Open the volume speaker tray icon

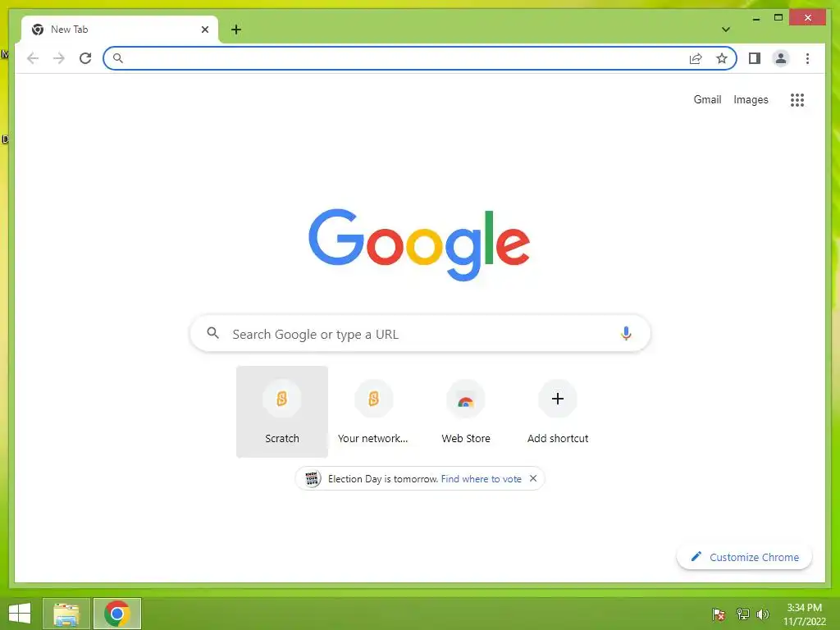[x=763, y=614]
